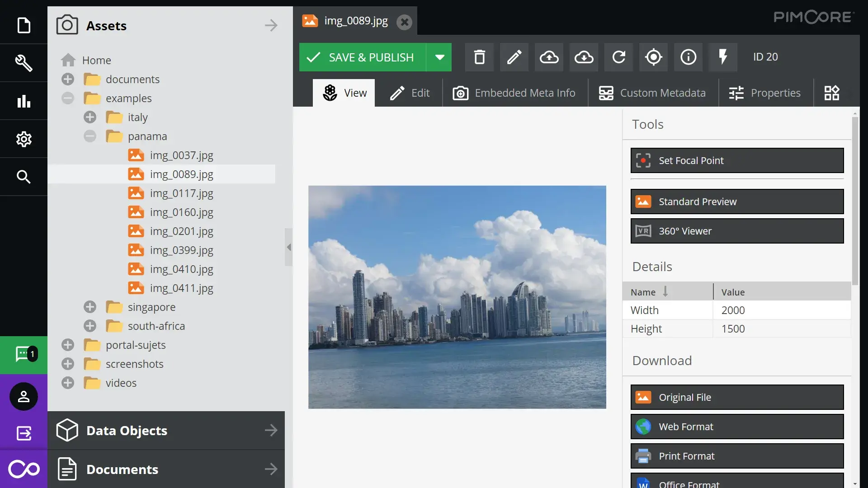The image size is (868, 488).
Task: Click the lightning bolt icon in toolbar
Action: point(724,56)
